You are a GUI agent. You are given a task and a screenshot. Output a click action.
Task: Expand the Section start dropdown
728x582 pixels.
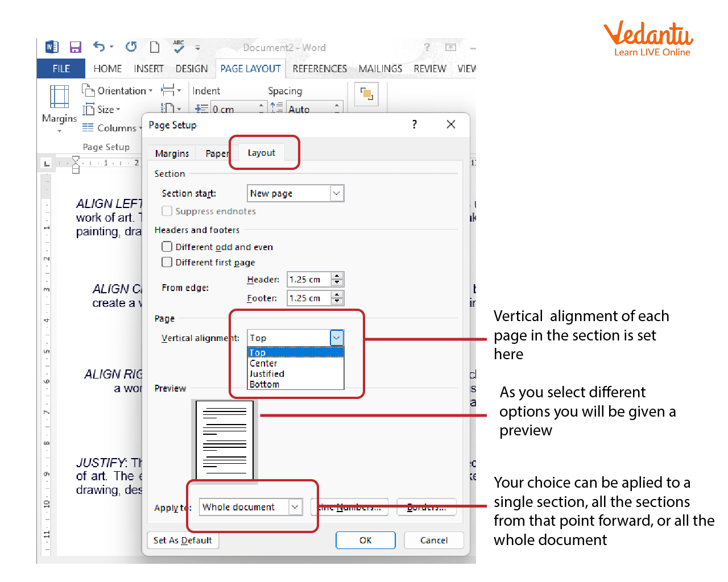click(x=336, y=193)
